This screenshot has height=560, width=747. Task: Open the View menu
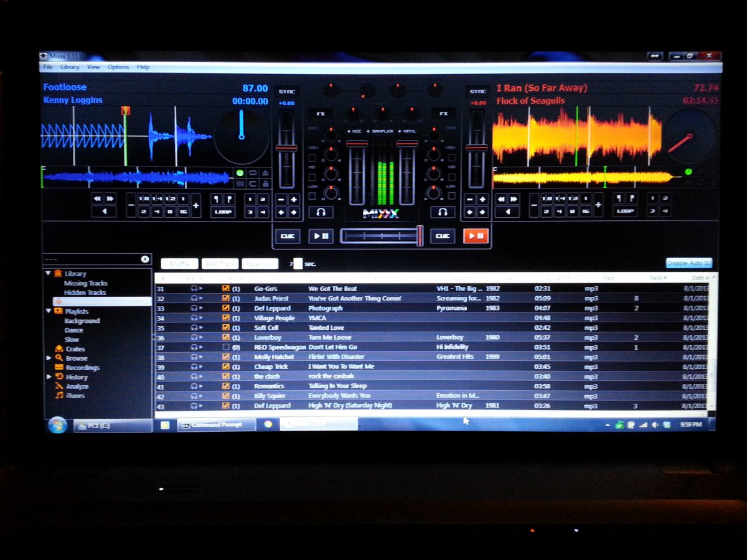(93, 67)
